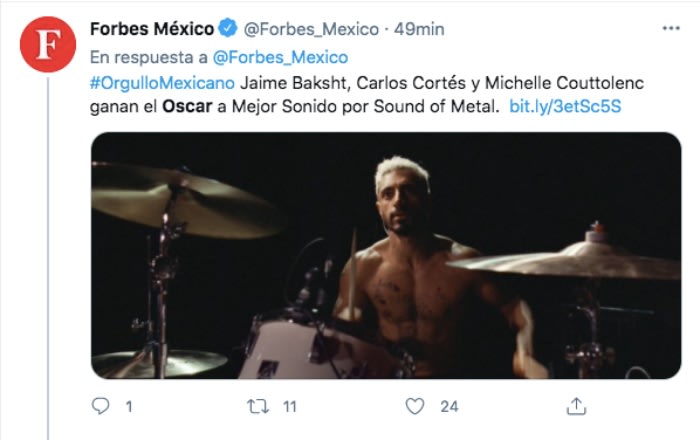700x440 pixels.
Task: Click the like count of 24
Action: coord(449,406)
